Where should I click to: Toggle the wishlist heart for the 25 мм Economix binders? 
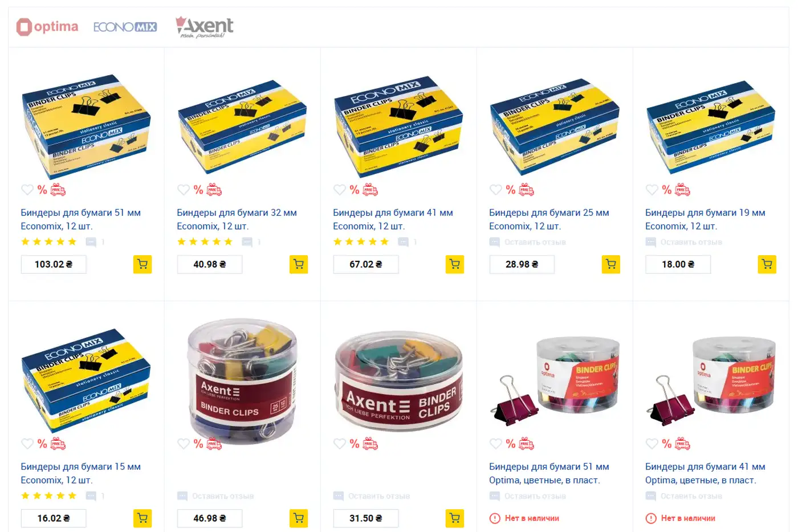click(x=496, y=190)
